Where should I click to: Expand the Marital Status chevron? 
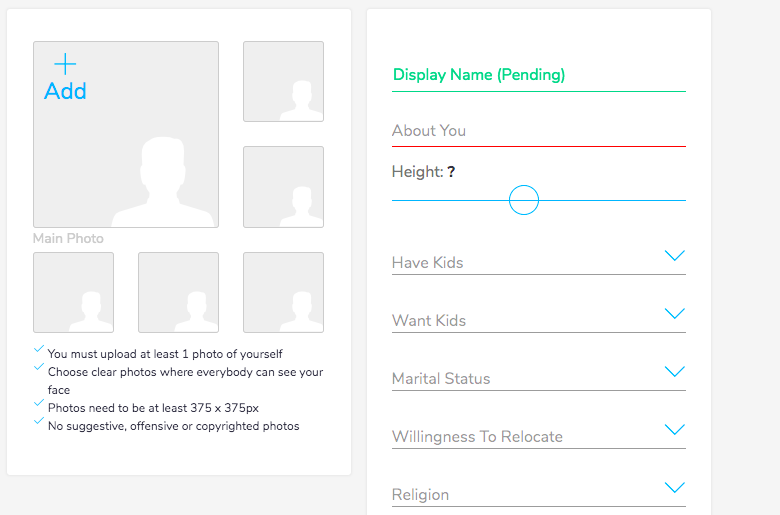point(675,372)
